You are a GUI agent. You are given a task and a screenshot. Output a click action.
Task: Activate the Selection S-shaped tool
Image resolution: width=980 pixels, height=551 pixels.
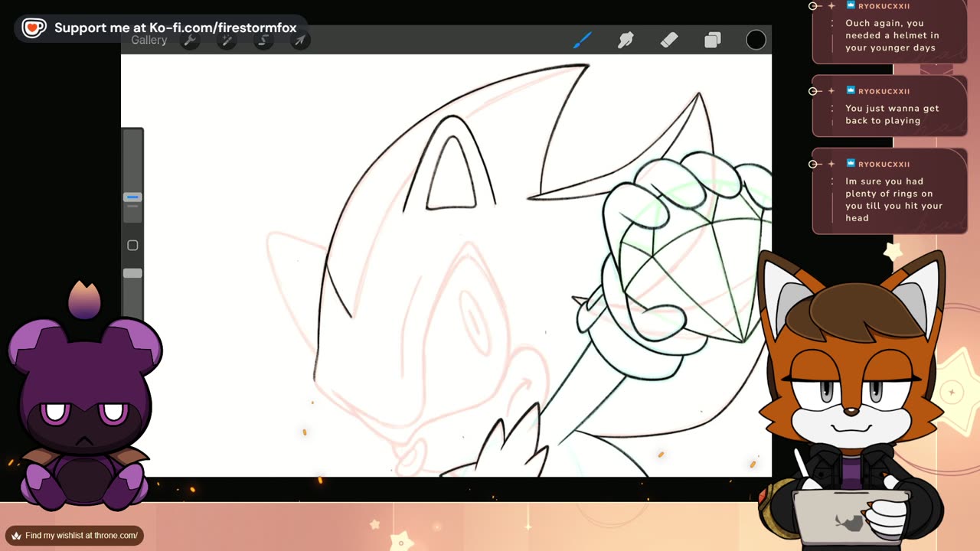(x=263, y=41)
